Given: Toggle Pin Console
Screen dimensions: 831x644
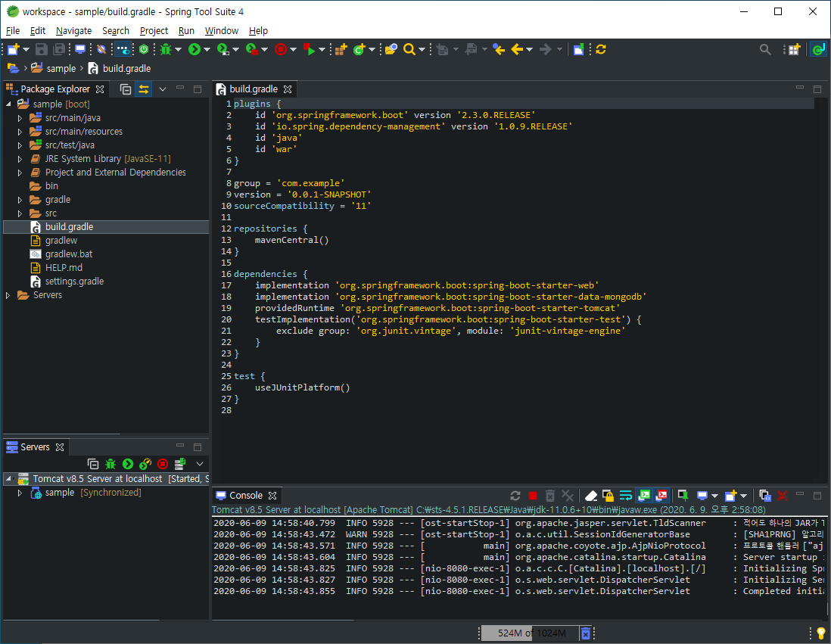Looking at the screenshot, I should (x=683, y=496).
